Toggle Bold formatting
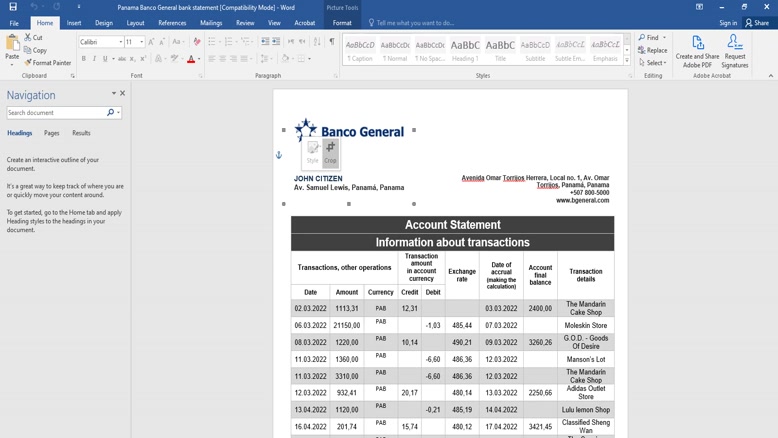This screenshot has width=778, height=438. (x=84, y=59)
